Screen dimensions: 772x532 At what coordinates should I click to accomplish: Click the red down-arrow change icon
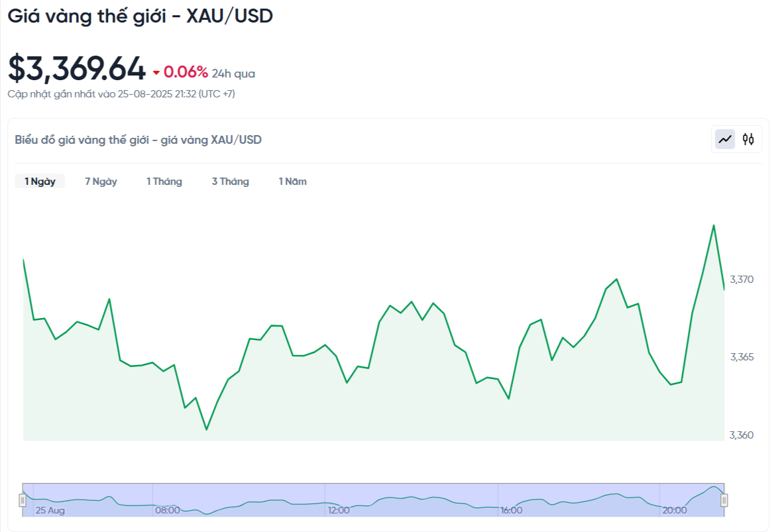[156, 73]
